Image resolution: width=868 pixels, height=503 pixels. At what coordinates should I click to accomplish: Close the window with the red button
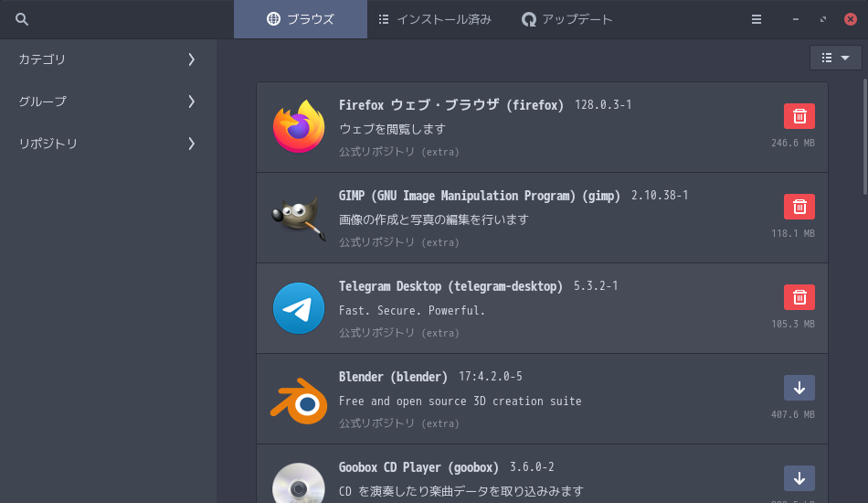(x=851, y=19)
